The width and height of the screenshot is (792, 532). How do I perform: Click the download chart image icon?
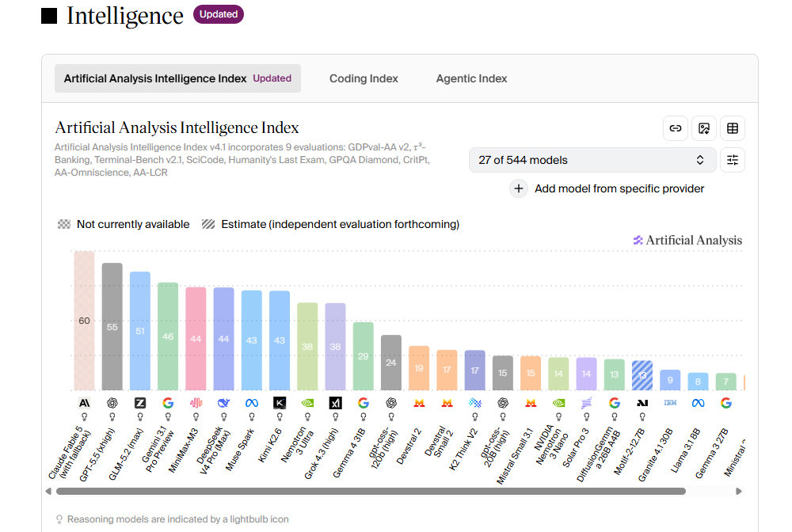[703, 128]
